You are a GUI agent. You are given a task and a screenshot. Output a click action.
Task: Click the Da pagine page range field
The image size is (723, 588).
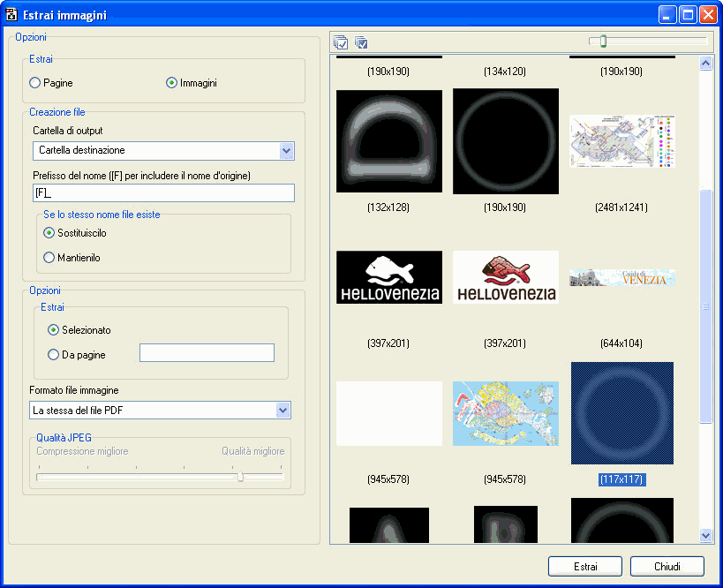coord(207,353)
